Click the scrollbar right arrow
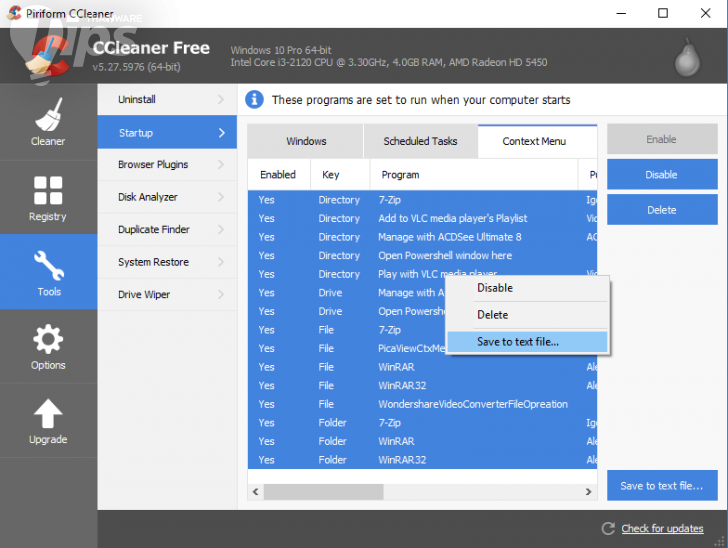 (x=589, y=491)
